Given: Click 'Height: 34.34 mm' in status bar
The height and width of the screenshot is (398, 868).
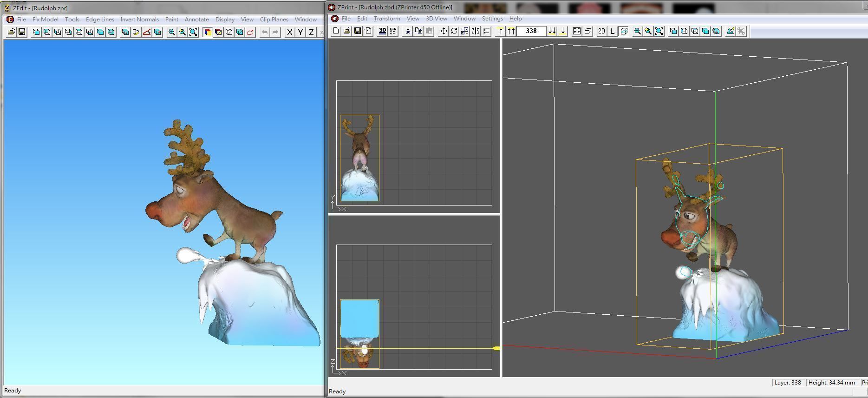Looking at the screenshot, I should [x=831, y=383].
